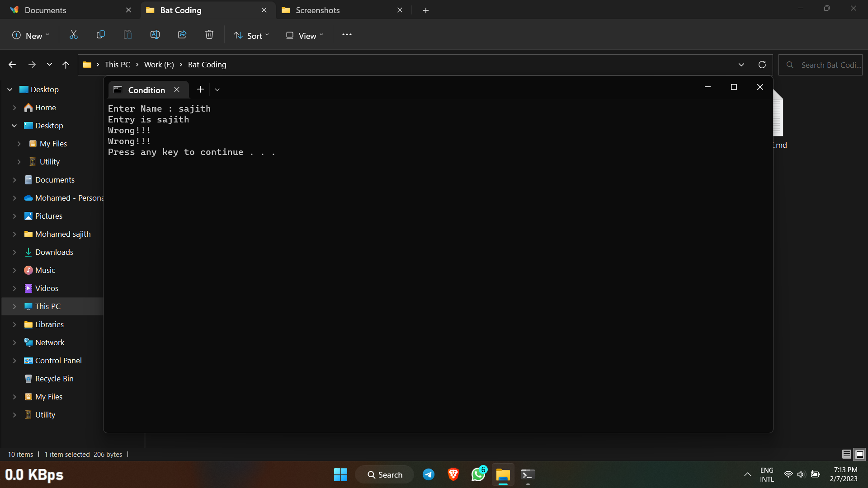Open the Sort dropdown
This screenshot has height=488, width=868.
(251, 35)
